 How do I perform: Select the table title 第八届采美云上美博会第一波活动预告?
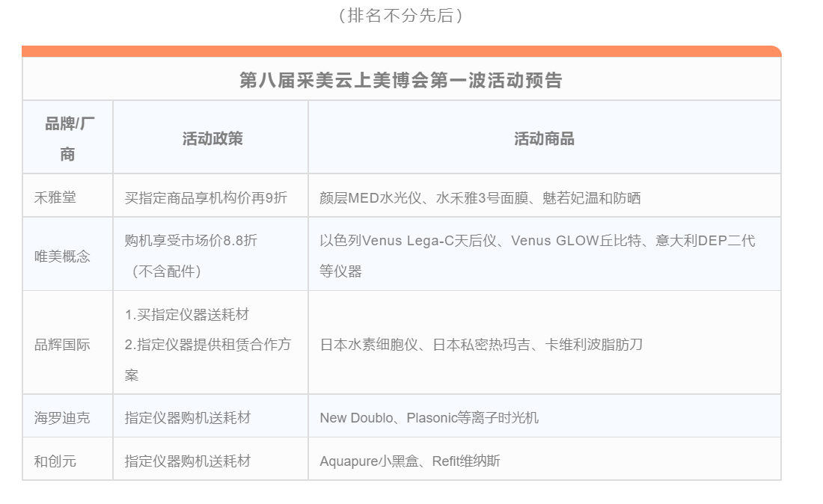tap(401, 80)
